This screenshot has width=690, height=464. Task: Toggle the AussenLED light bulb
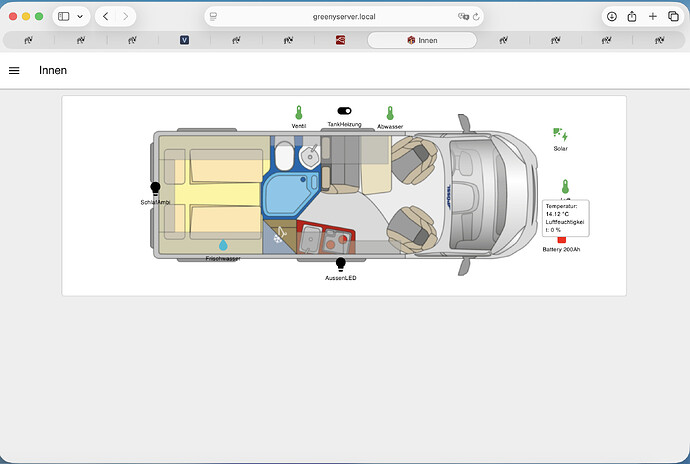341,264
